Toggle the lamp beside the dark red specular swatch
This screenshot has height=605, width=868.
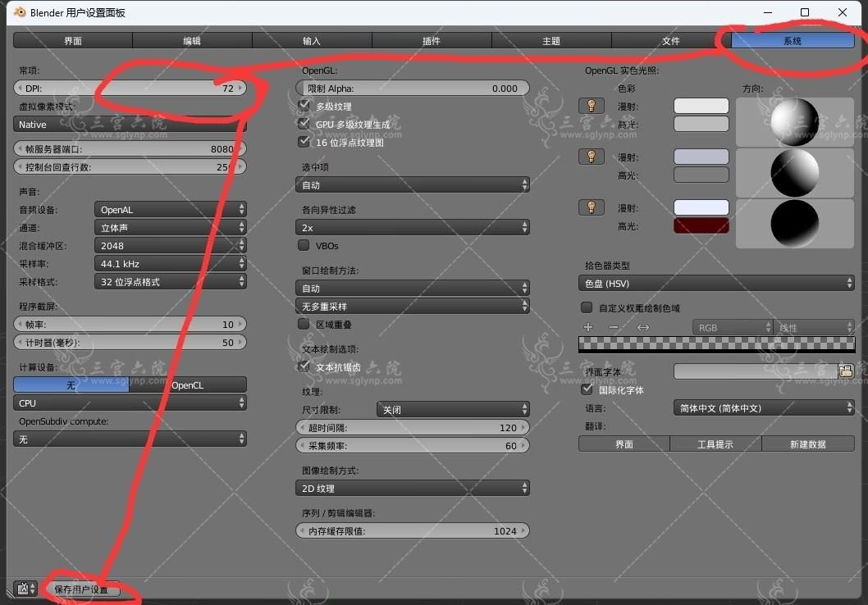pyautogui.click(x=592, y=207)
